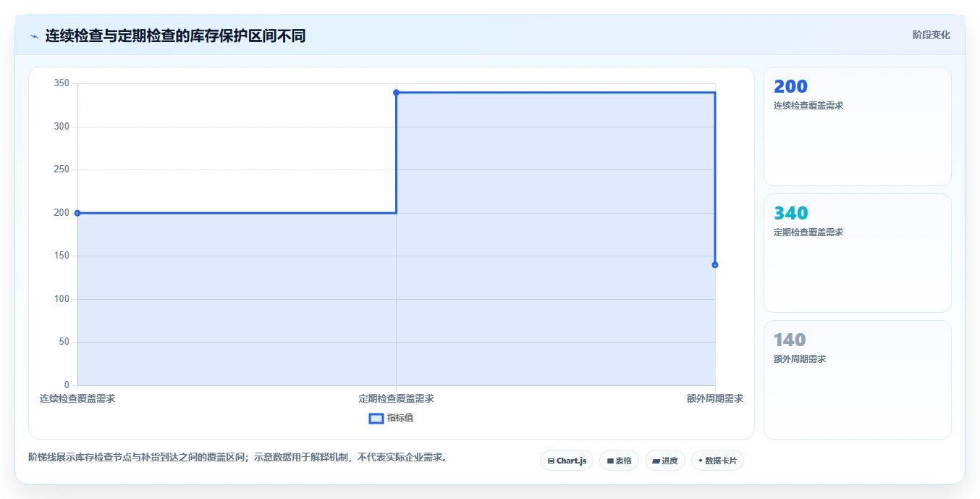Click the 指标值 legend label
The width and height of the screenshot is (980, 499).
400,418
